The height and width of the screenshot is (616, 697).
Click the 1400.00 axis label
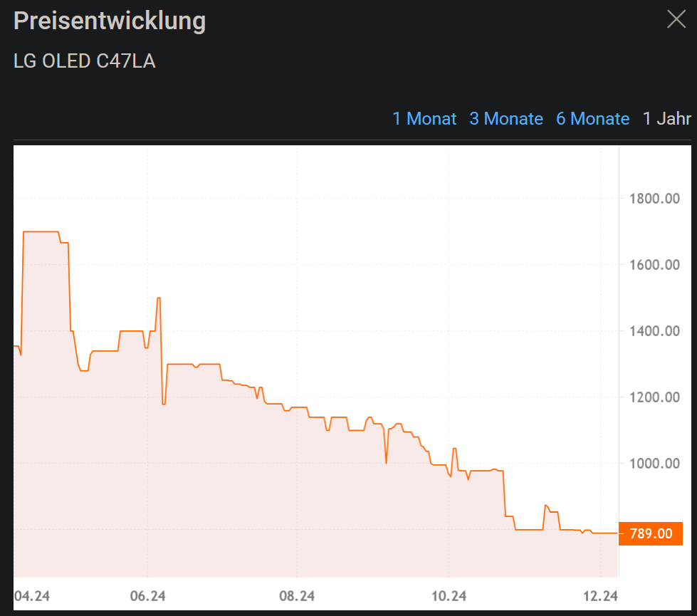(x=654, y=331)
